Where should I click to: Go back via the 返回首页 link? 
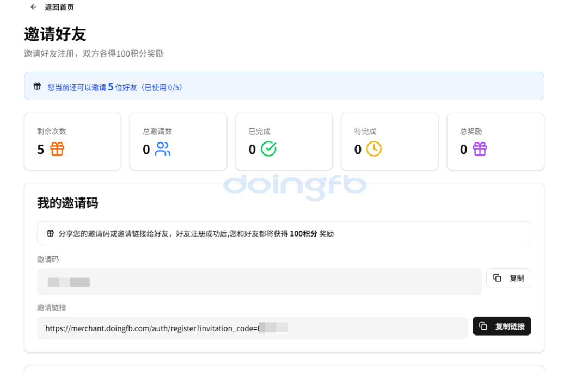pos(59,7)
